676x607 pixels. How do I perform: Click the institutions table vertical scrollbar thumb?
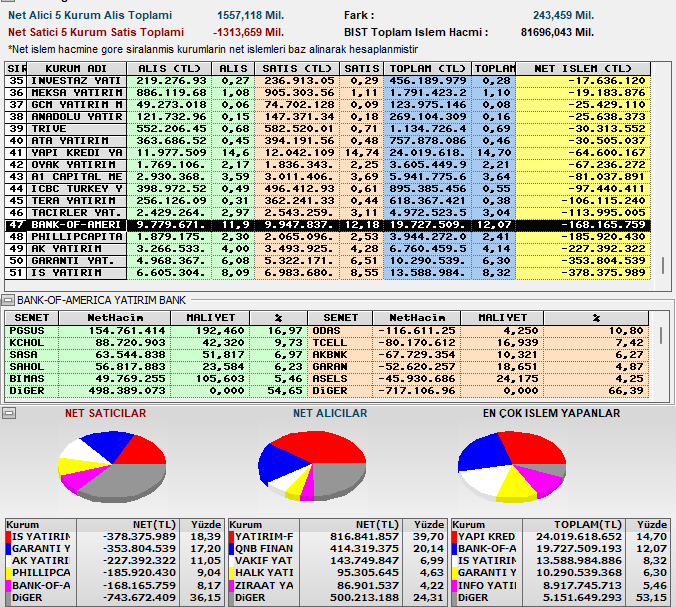663,265
